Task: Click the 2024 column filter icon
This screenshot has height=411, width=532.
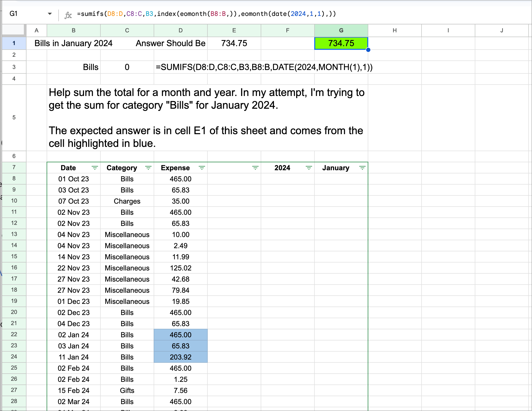Action: (x=309, y=168)
